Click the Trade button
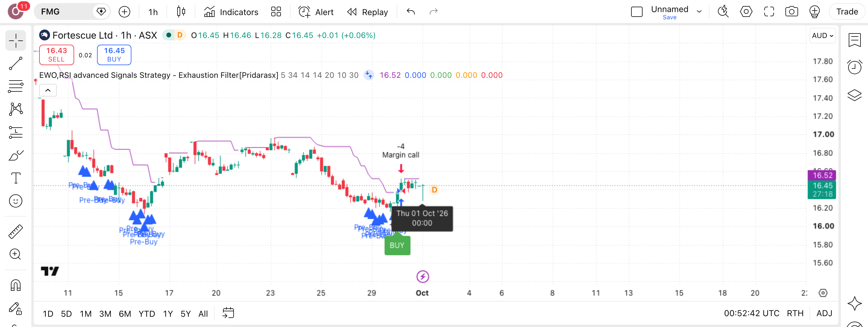 coord(847,12)
